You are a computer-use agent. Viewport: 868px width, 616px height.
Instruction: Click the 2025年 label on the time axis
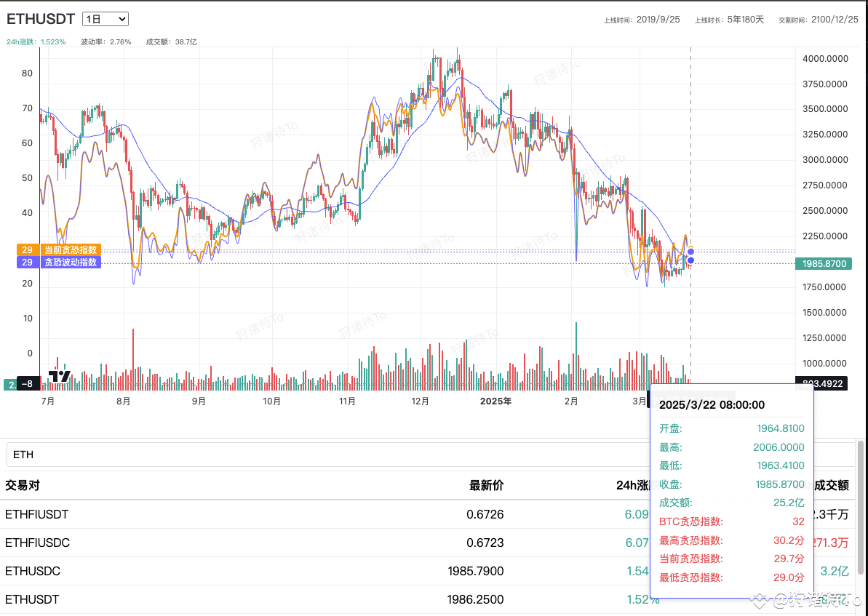point(495,401)
